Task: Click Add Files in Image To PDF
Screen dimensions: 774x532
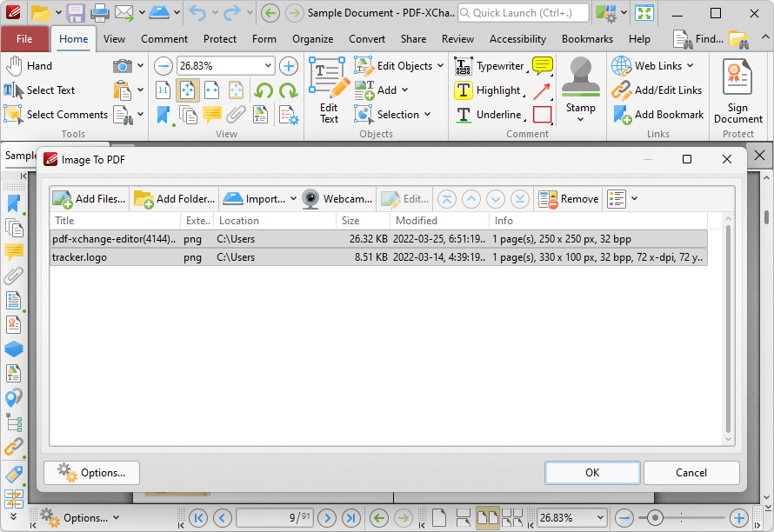Action: click(x=89, y=199)
